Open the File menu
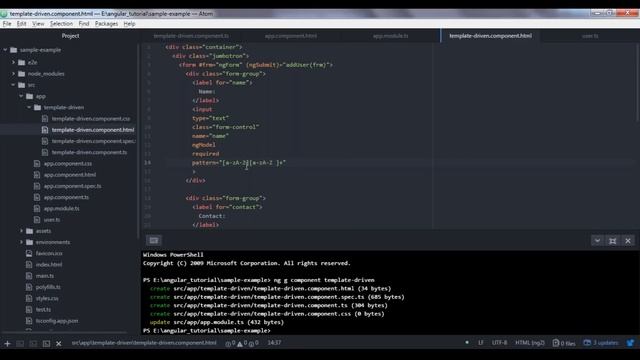Screen dimensions: 640x360 (x=7, y=24)
